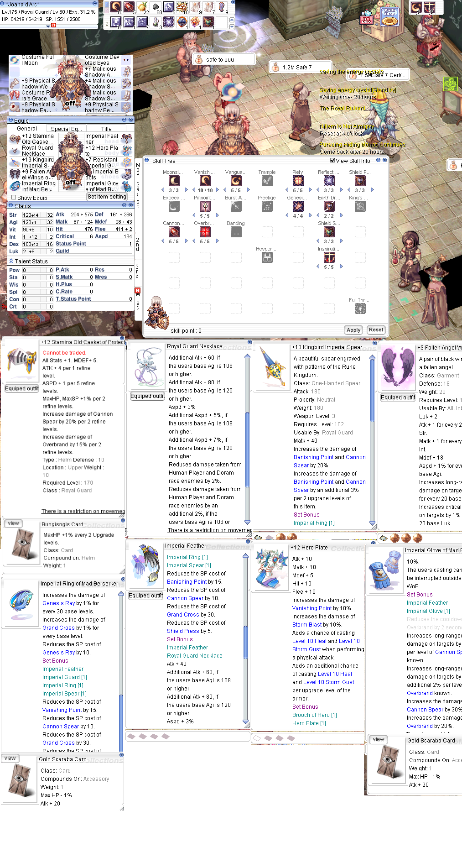The height and width of the screenshot is (868, 462).
Task: Expand basic info panel with down arrow
Action: [x=48, y=26]
